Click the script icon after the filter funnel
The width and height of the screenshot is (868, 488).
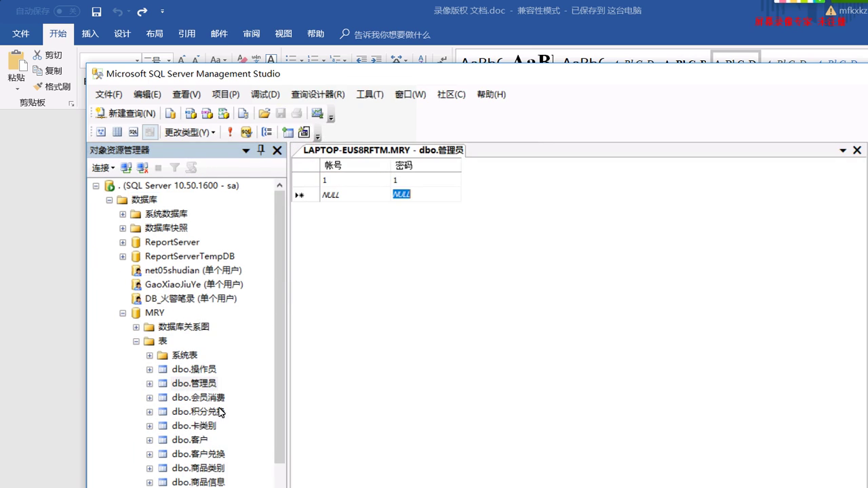pyautogui.click(x=191, y=167)
